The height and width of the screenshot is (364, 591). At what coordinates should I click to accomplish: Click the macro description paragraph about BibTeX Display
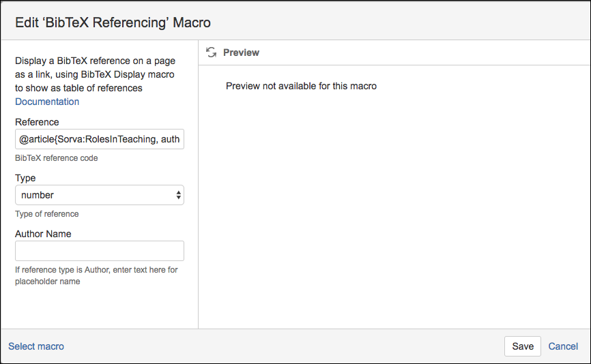point(95,74)
